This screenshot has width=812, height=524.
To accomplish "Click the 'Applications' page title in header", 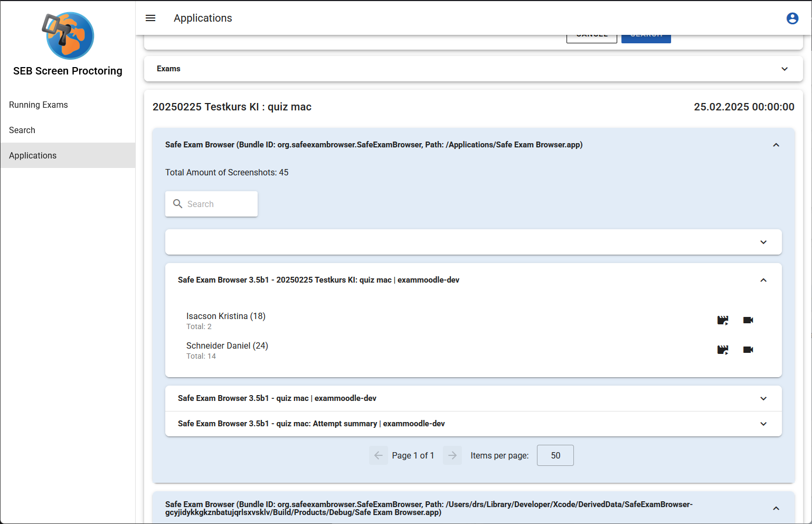I will point(203,18).
